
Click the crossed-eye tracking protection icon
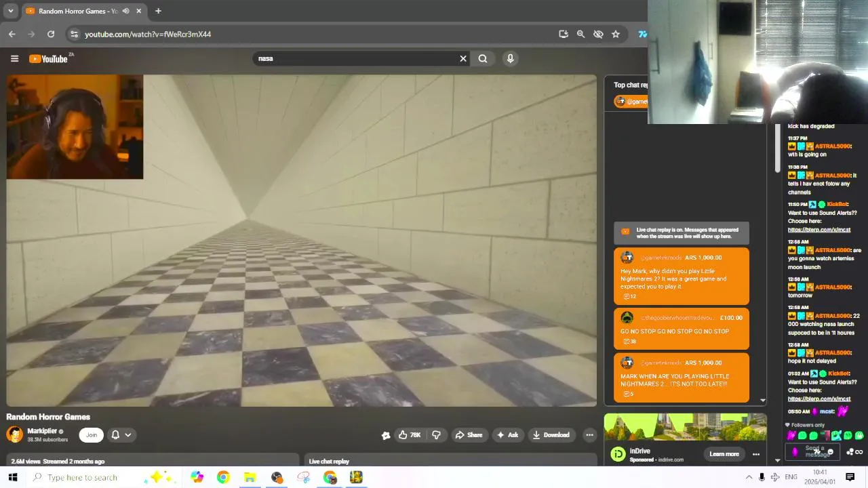click(598, 34)
